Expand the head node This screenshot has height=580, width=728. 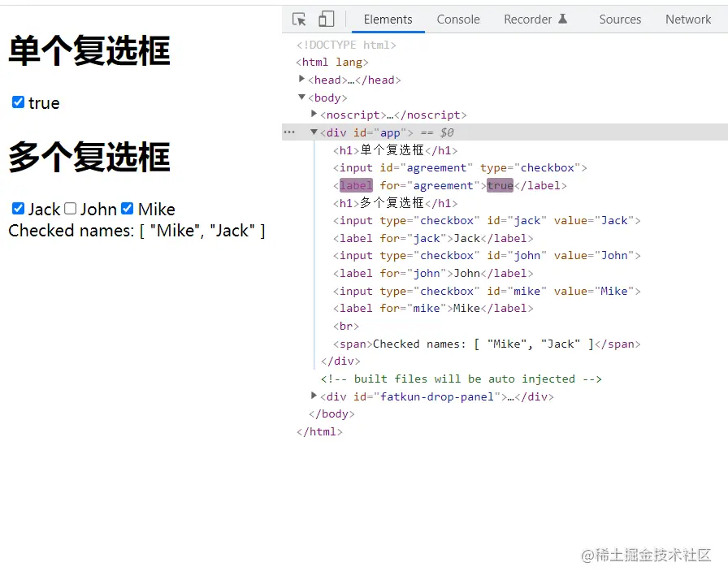coord(301,80)
